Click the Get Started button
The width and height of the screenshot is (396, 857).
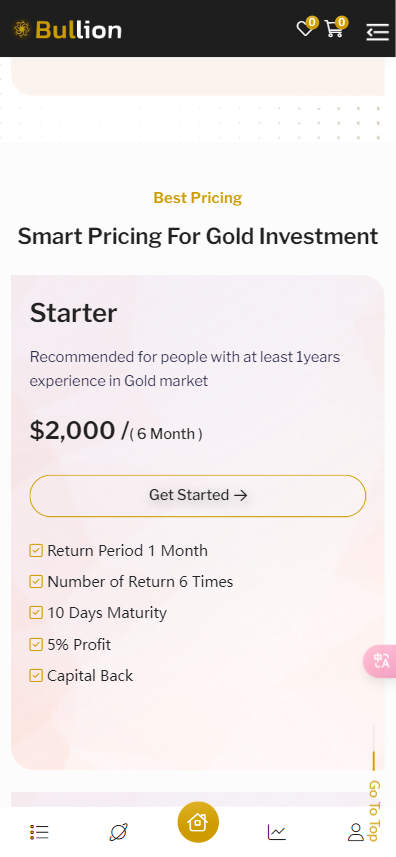pyautogui.click(x=198, y=496)
